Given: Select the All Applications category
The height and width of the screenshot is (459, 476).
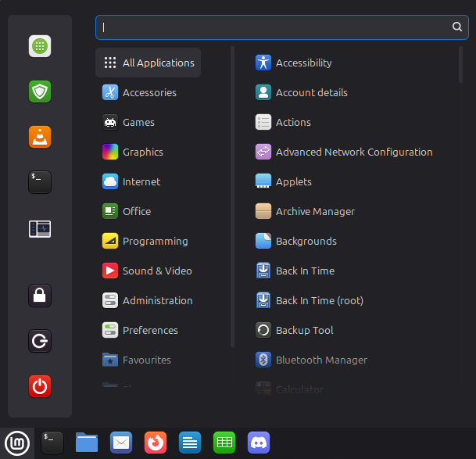Looking at the screenshot, I should click(x=149, y=63).
